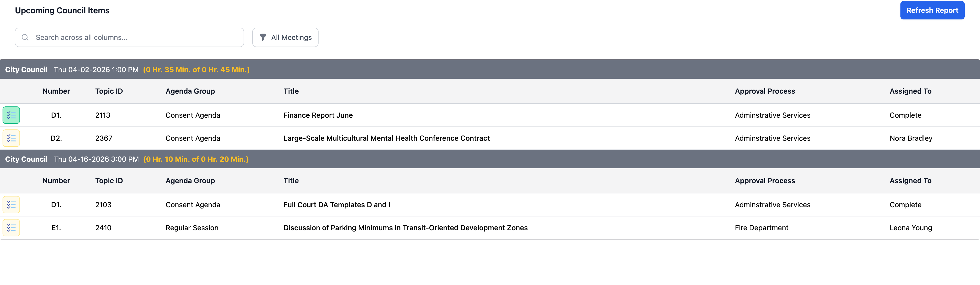Open checklist icon for Parking Minimums discussion
Screen dimensions: 980x285
(x=11, y=227)
